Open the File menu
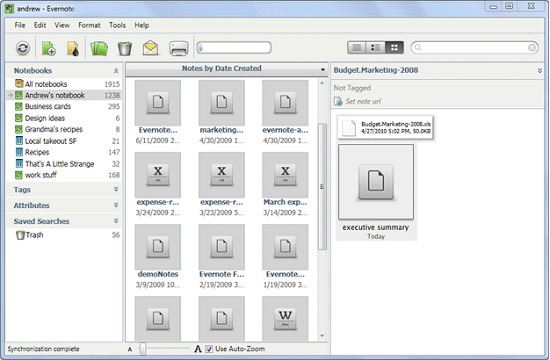Screen dimensions: 550x360 pos(20,25)
